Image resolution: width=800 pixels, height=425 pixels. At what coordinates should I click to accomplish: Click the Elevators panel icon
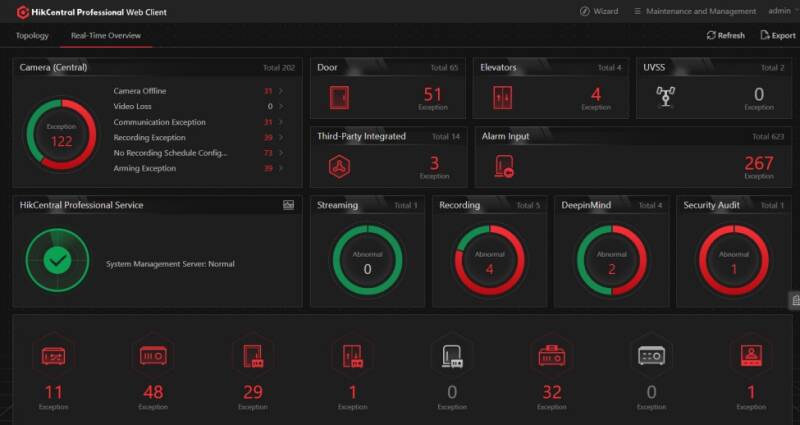(x=502, y=98)
